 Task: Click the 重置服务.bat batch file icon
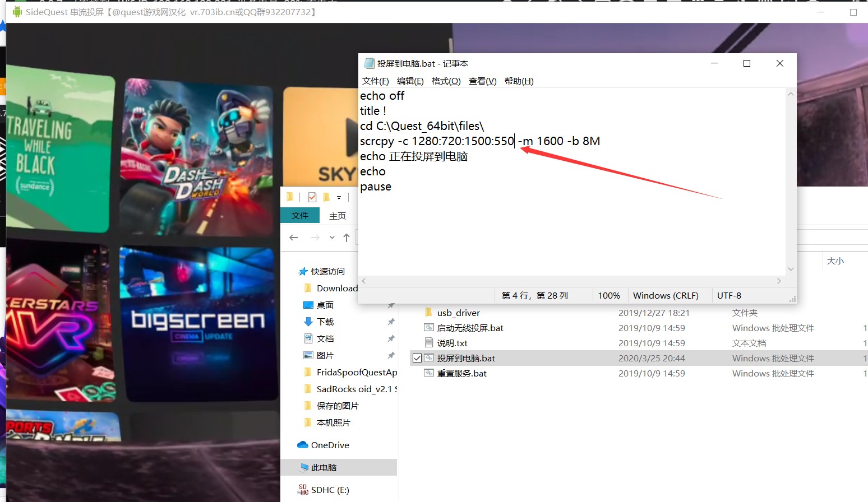point(429,373)
